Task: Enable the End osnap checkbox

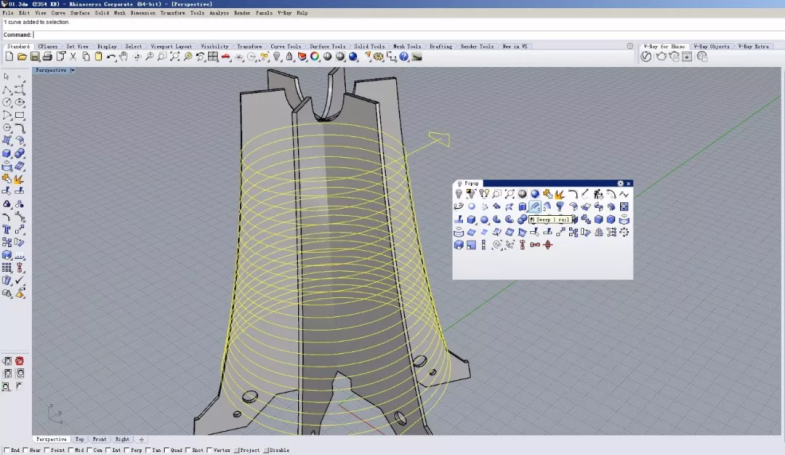Action: [x=6, y=450]
